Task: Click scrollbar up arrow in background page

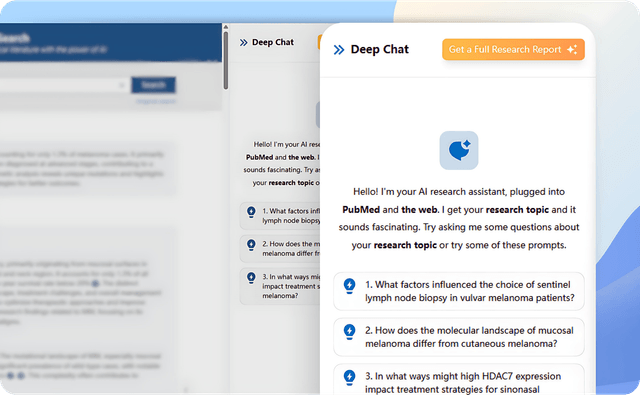Action: click(x=226, y=27)
